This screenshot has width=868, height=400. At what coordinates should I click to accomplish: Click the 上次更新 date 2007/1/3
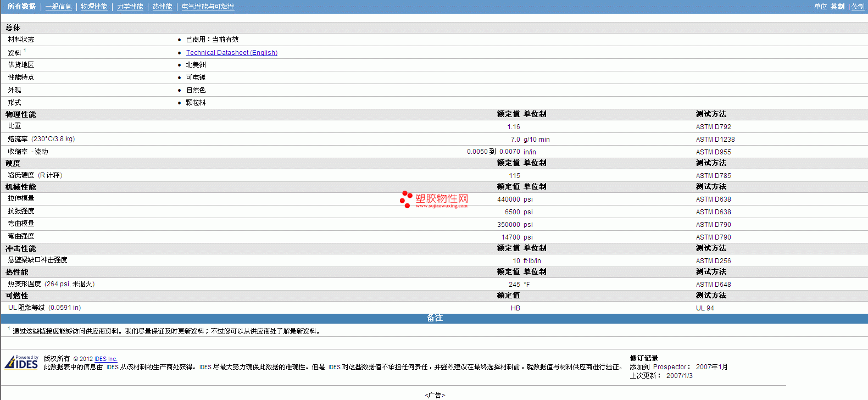680,376
